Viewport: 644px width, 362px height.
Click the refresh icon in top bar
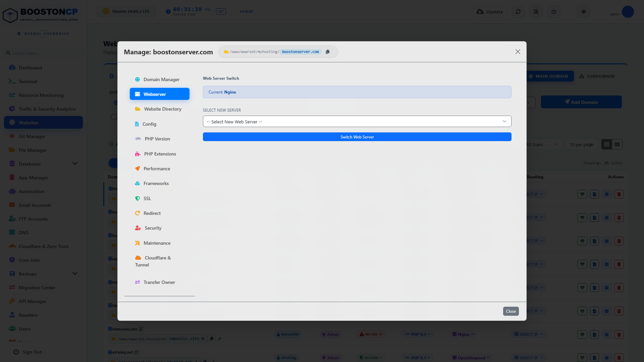518,12
